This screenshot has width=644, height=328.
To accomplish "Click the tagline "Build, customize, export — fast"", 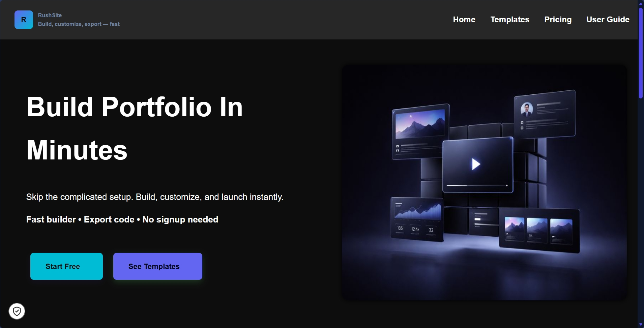I will (x=79, y=24).
